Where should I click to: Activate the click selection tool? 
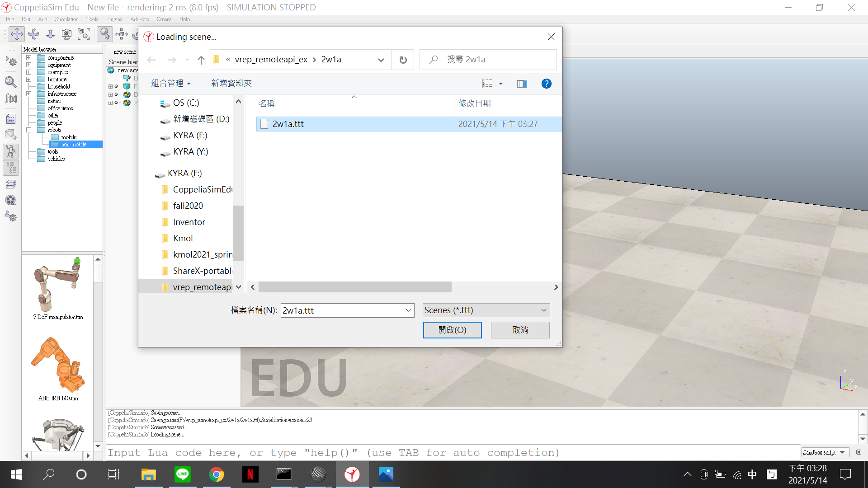coord(105,34)
